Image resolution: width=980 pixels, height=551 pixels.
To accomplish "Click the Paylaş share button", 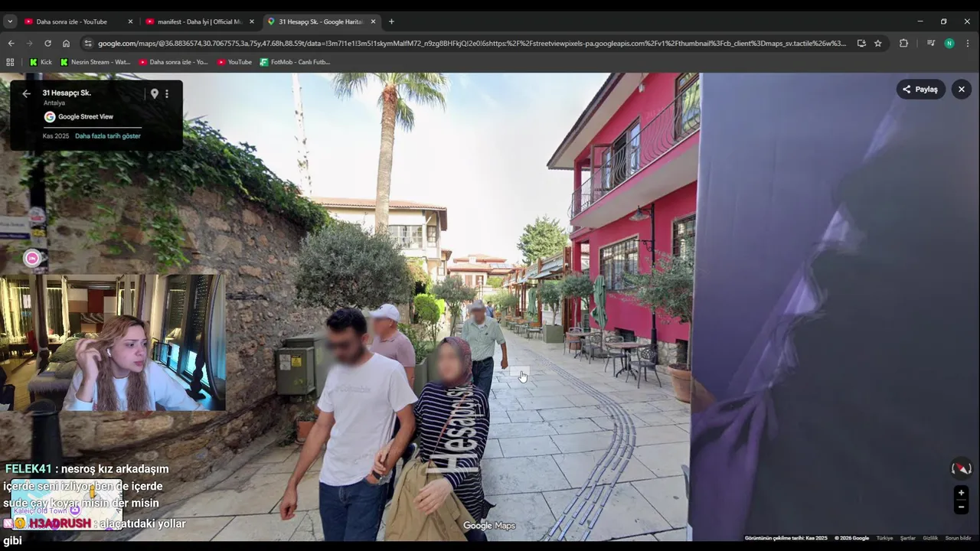I will (920, 90).
